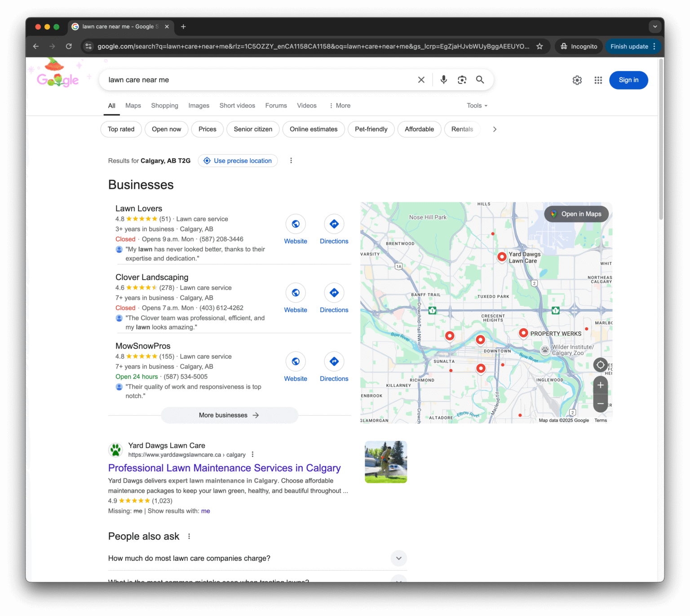Click Directions icon for Lawn Lovers

pos(334,224)
